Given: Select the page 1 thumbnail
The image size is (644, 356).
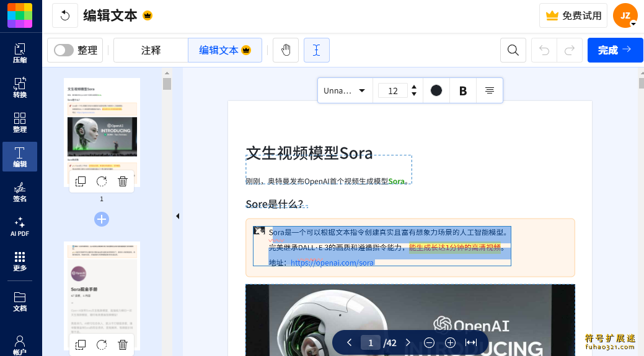Looking at the screenshot, I should [x=102, y=132].
